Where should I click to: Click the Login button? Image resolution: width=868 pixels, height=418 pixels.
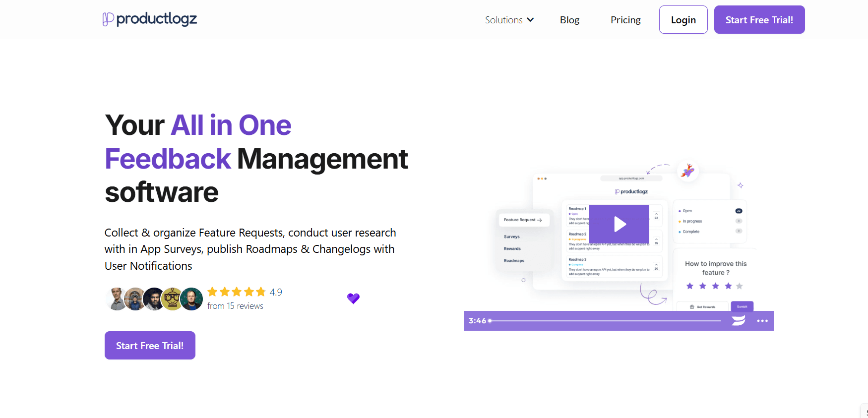683,20
